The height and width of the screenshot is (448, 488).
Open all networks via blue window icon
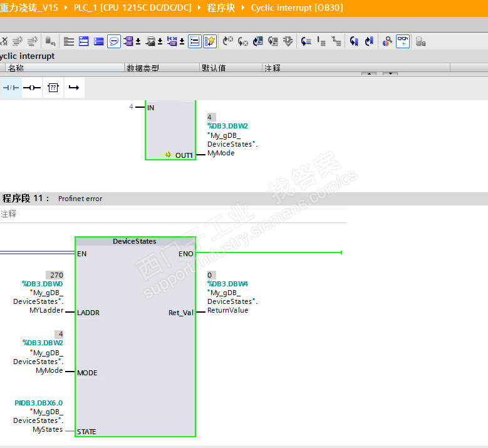coord(84,41)
